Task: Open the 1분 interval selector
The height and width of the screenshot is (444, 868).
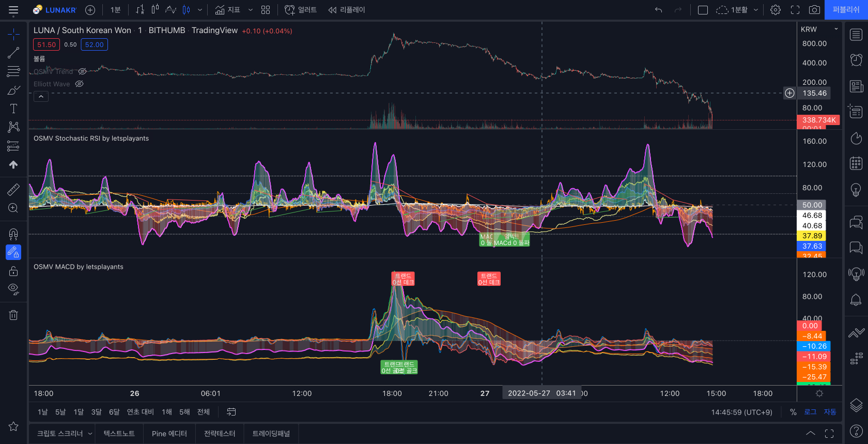Action: point(116,10)
